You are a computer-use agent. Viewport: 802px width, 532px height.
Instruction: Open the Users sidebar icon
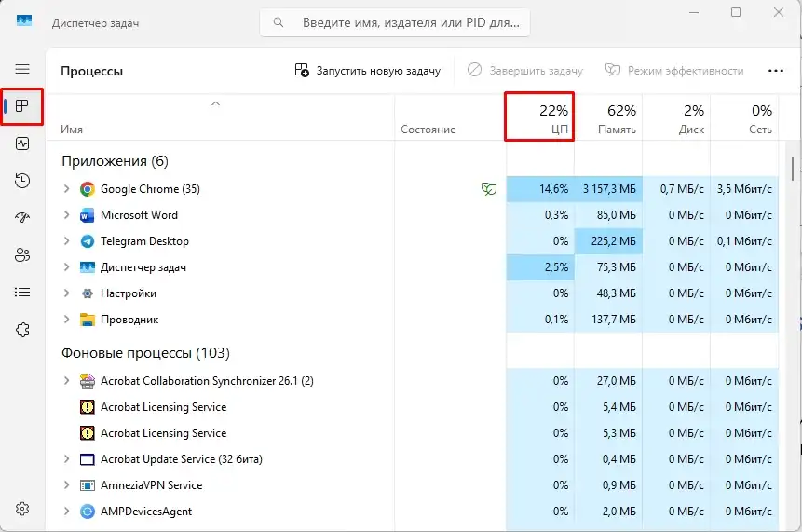tap(22, 254)
